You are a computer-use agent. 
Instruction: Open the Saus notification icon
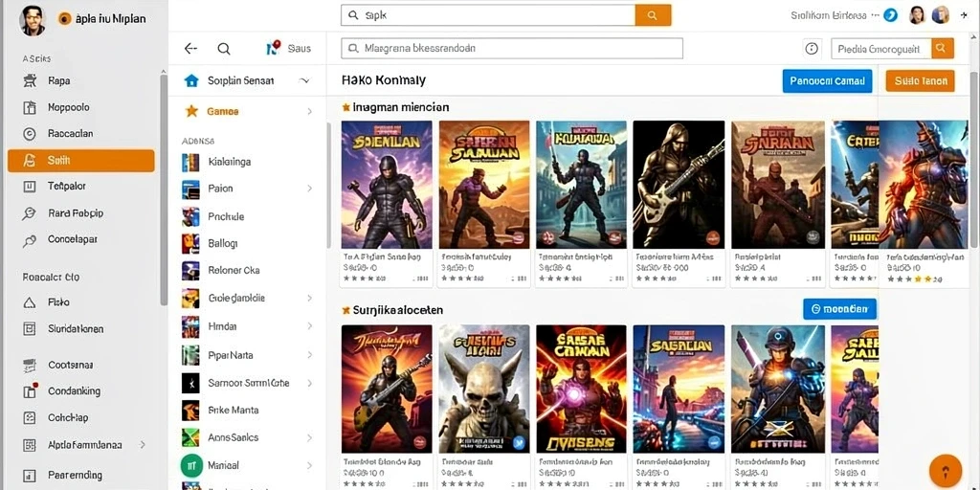[x=273, y=48]
